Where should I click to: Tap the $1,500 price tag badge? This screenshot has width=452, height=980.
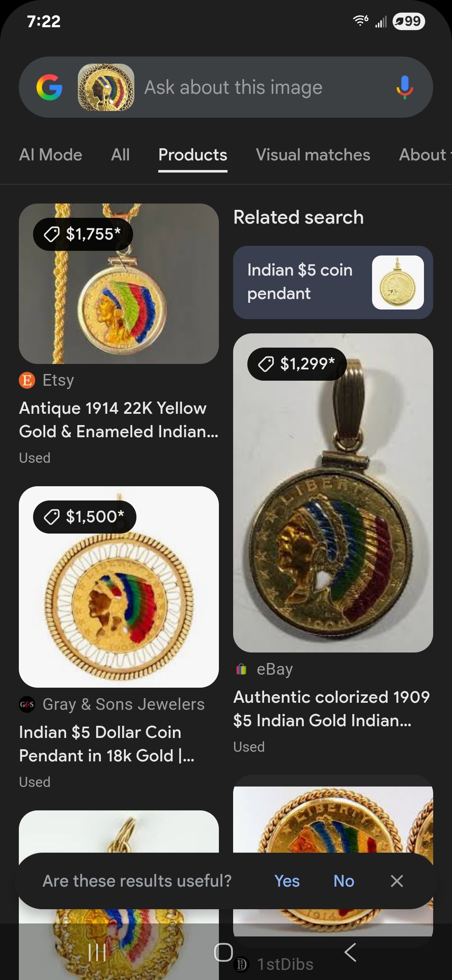coord(85,517)
